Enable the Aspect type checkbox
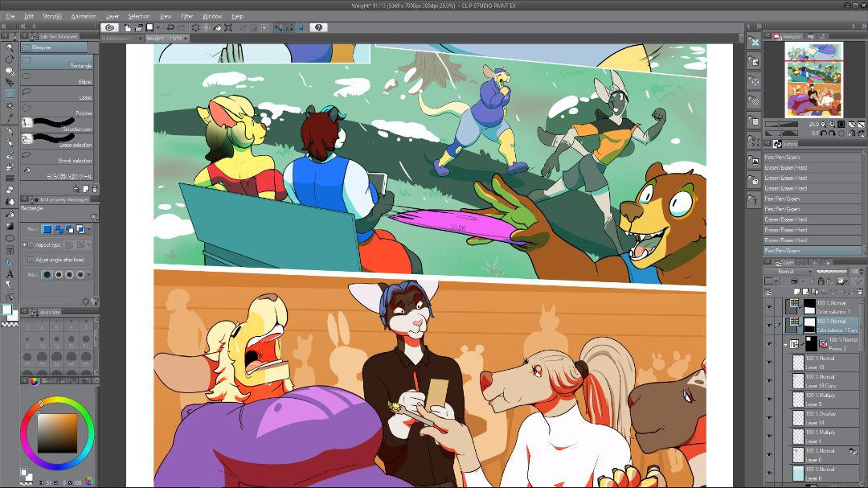Image resolution: width=868 pixels, height=488 pixels. (31, 244)
